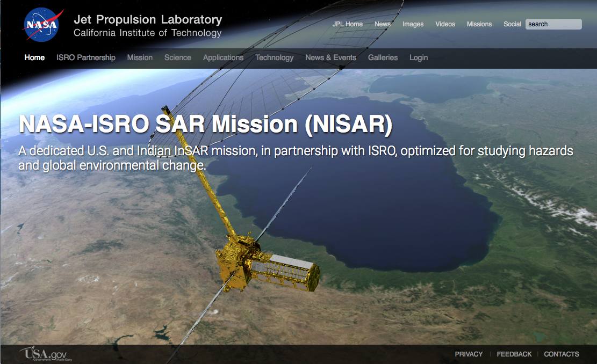This screenshot has width=597, height=364.
Task: Open the Technology menu
Action: (274, 57)
